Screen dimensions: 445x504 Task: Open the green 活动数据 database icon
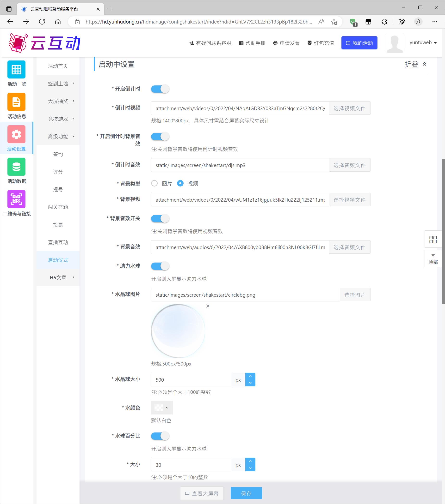16,167
